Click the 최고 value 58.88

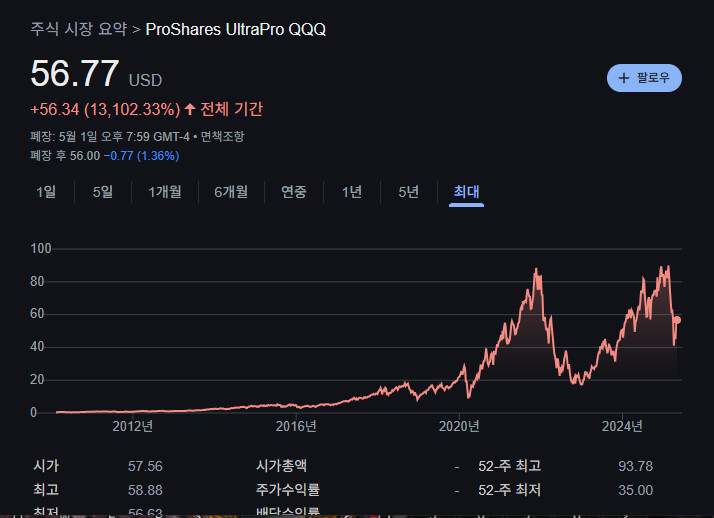point(145,490)
